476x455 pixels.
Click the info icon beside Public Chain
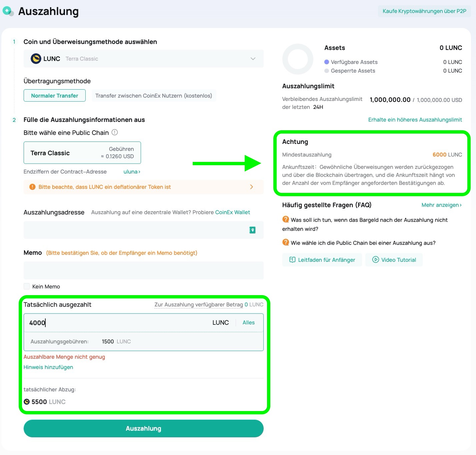(115, 133)
